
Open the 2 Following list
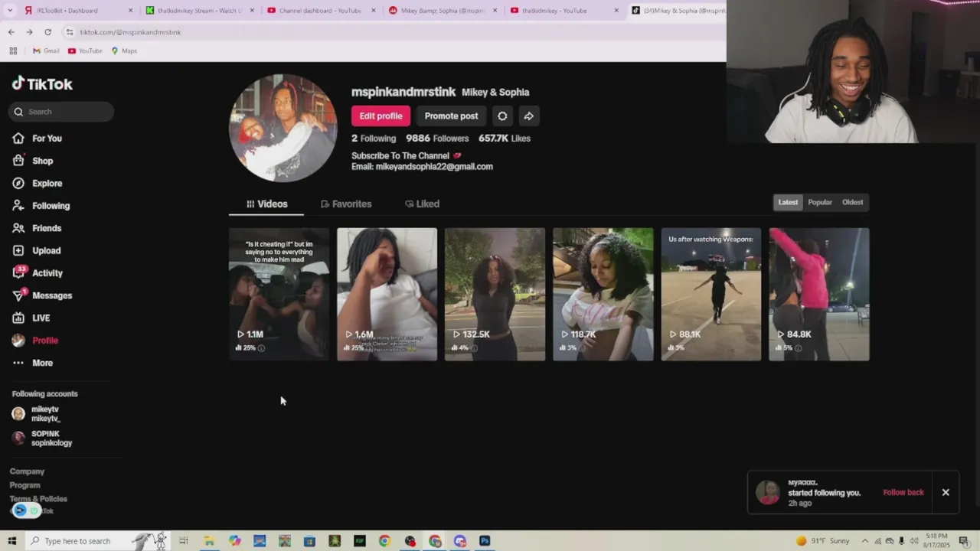click(x=374, y=139)
